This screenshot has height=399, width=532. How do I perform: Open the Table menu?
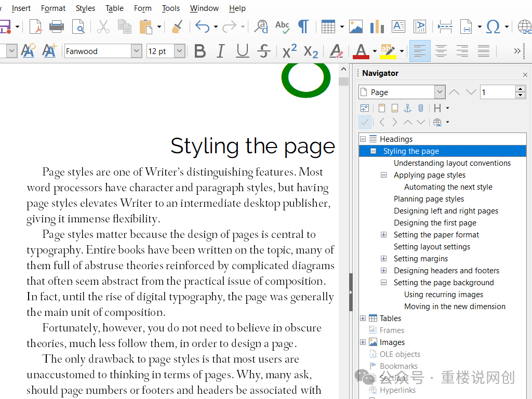[x=114, y=8]
